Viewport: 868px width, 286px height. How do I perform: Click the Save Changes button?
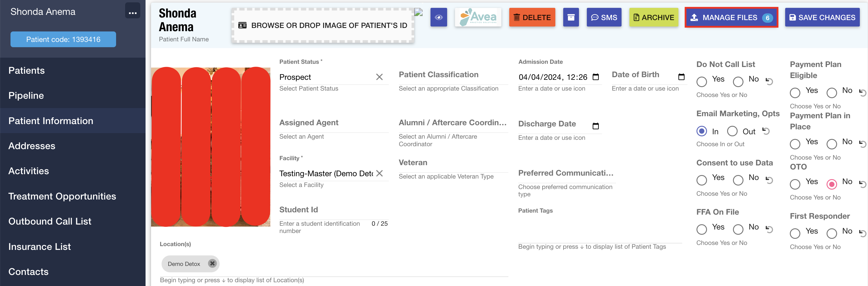[x=822, y=17]
